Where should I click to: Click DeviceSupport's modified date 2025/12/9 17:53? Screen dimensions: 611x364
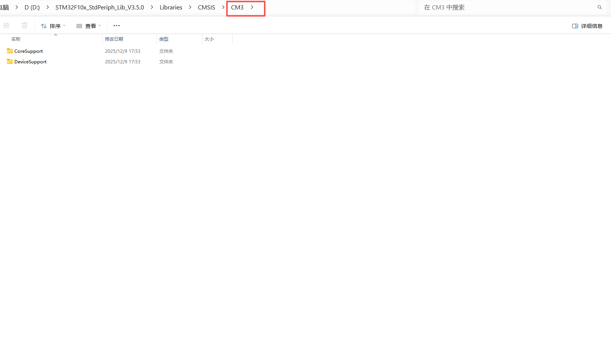point(123,62)
